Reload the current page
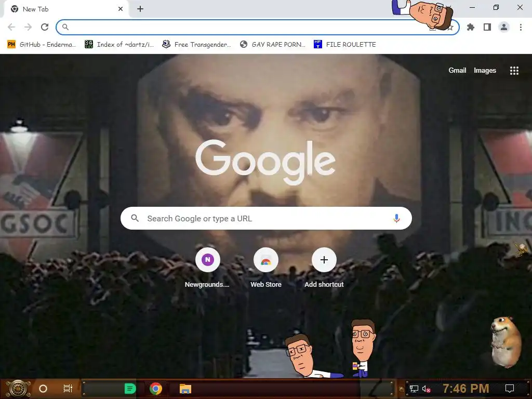Image resolution: width=532 pixels, height=399 pixels. point(45,27)
